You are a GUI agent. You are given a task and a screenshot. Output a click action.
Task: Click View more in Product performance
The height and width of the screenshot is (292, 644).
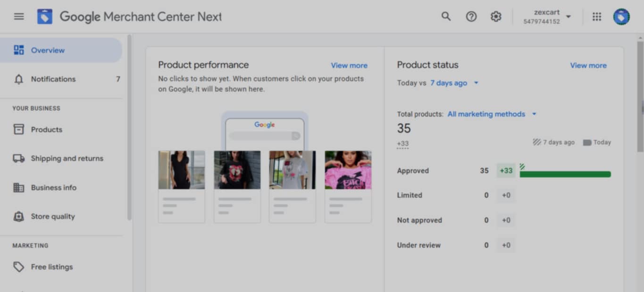(349, 66)
